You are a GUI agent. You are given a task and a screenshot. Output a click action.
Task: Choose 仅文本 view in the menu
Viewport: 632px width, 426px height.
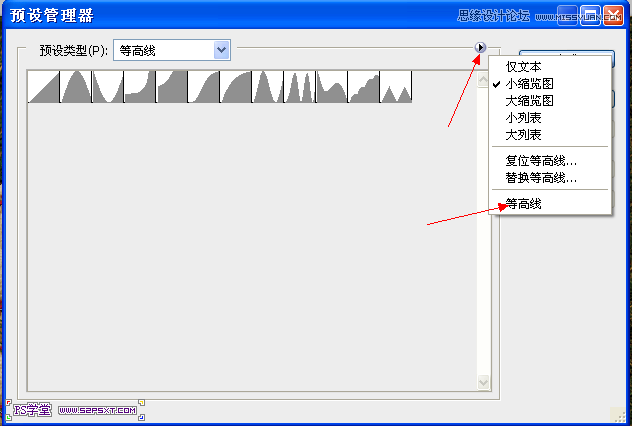coord(550,66)
